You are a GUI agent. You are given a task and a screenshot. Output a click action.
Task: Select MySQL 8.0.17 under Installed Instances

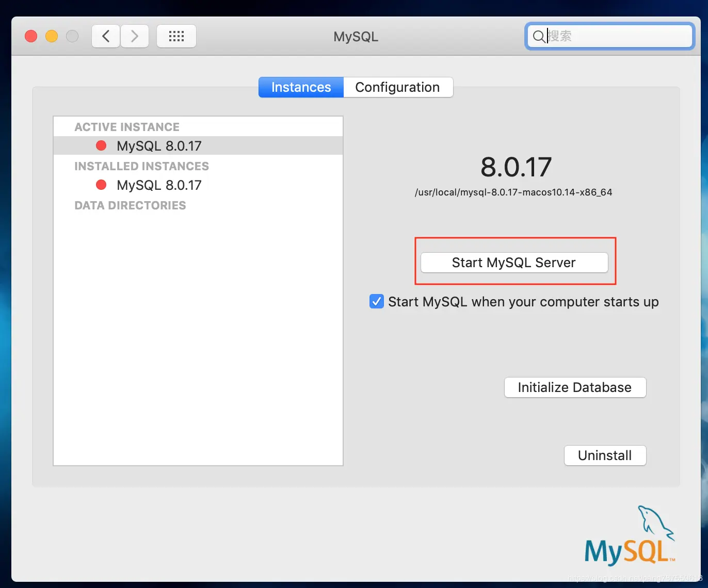198,185
